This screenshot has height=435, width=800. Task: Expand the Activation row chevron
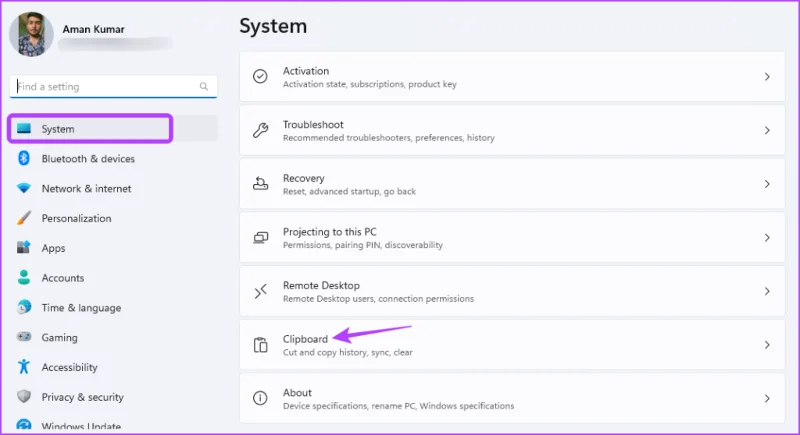pos(767,76)
